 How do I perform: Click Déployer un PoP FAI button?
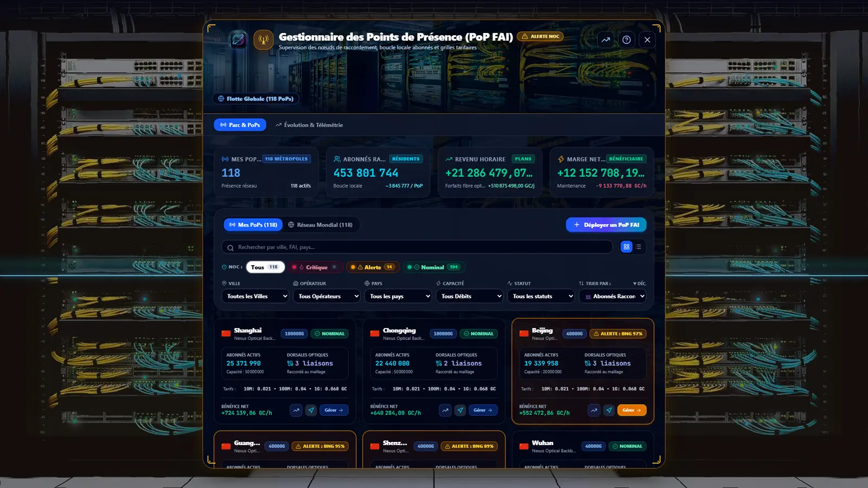606,224
